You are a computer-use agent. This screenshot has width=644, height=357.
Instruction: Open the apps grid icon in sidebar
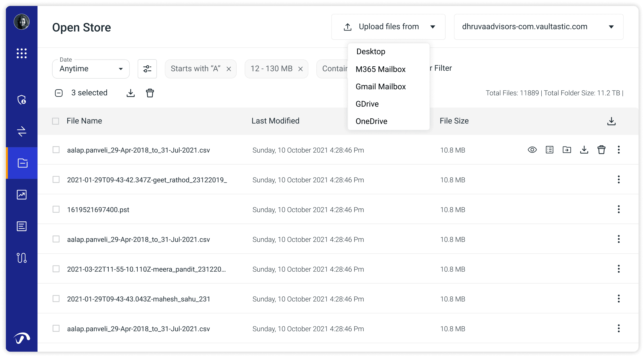click(x=22, y=53)
